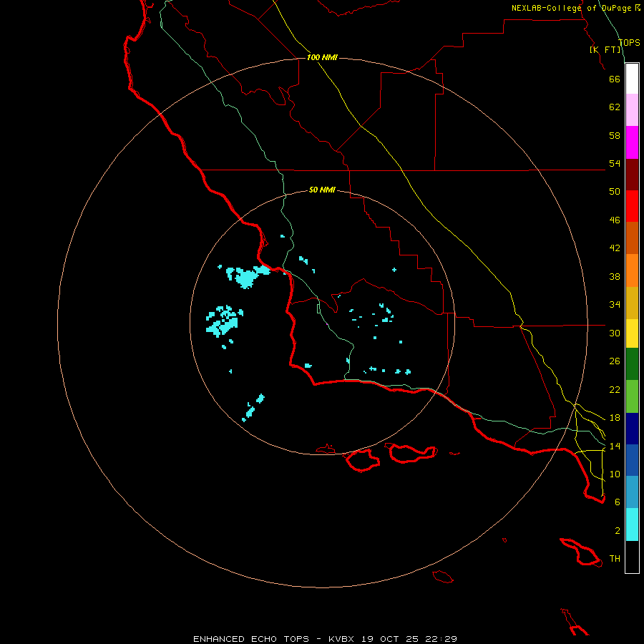Image resolution: width=644 pixels, height=644 pixels.
Task: Click the "58" legend value
Action: pos(615,135)
